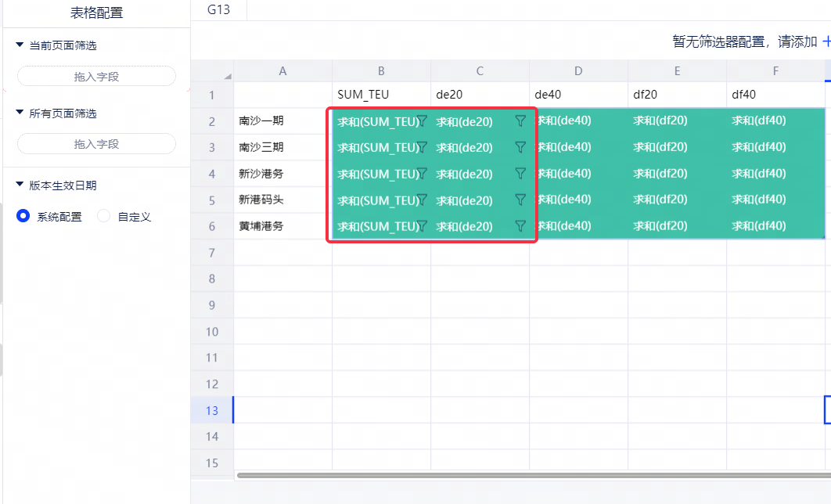Click the filter icon in cell B4
Viewport: 831px width, 504px height.
click(x=422, y=174)
